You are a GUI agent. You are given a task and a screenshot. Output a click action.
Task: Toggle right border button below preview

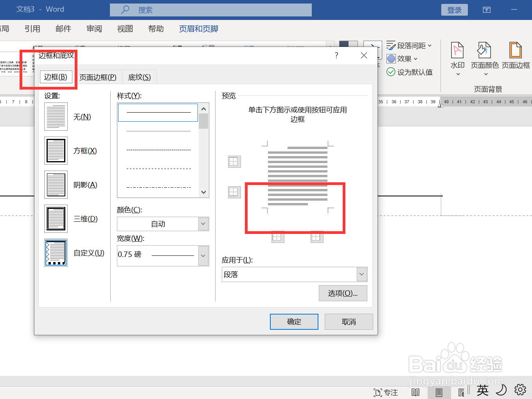click(317, 237)
